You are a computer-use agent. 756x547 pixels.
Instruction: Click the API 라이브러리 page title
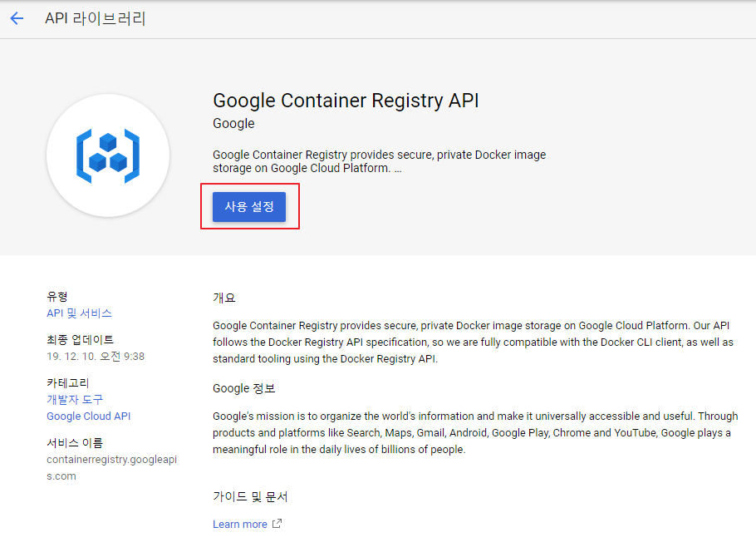click(96, 18)
